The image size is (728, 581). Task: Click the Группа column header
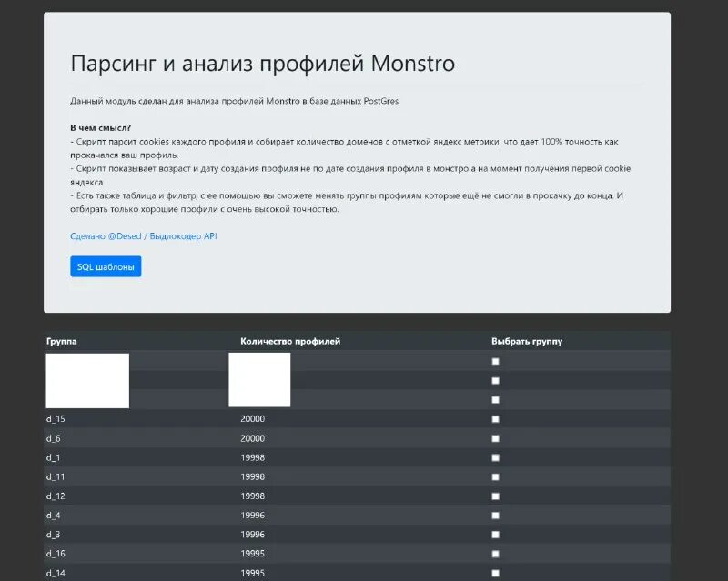pyautogui.click(x=62, y=342)
